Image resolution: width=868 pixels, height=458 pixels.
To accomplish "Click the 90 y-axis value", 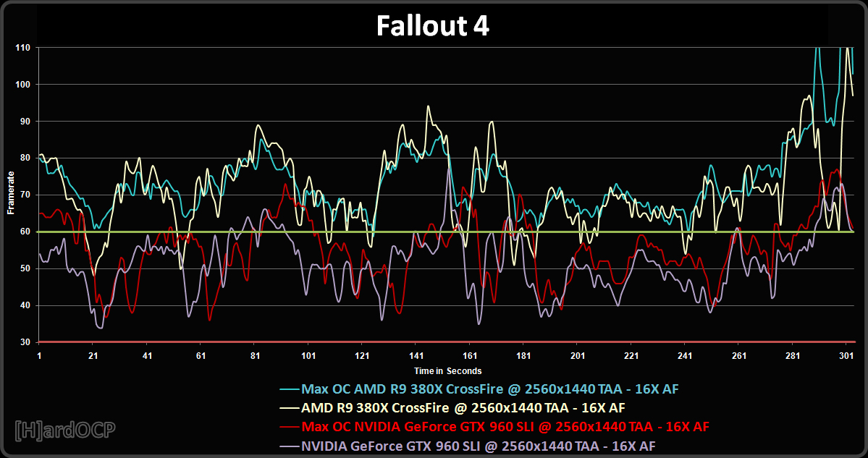I will pyautogui.click(x=25, y=122).
